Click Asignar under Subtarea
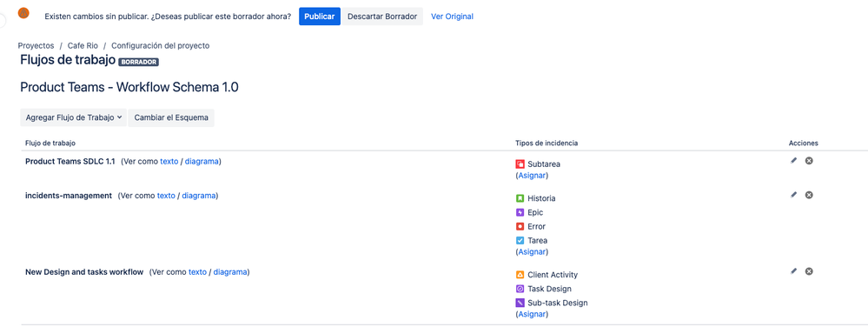The image size is (868, 327). tap(532, 175)
